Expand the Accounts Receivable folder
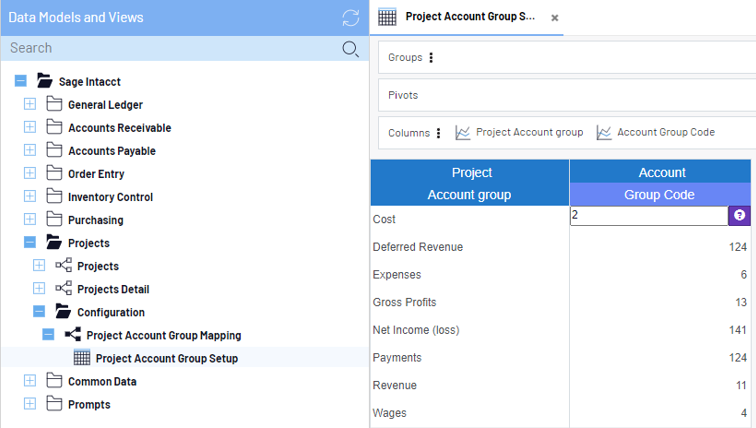The image size is (756, 428). [30, 128]
